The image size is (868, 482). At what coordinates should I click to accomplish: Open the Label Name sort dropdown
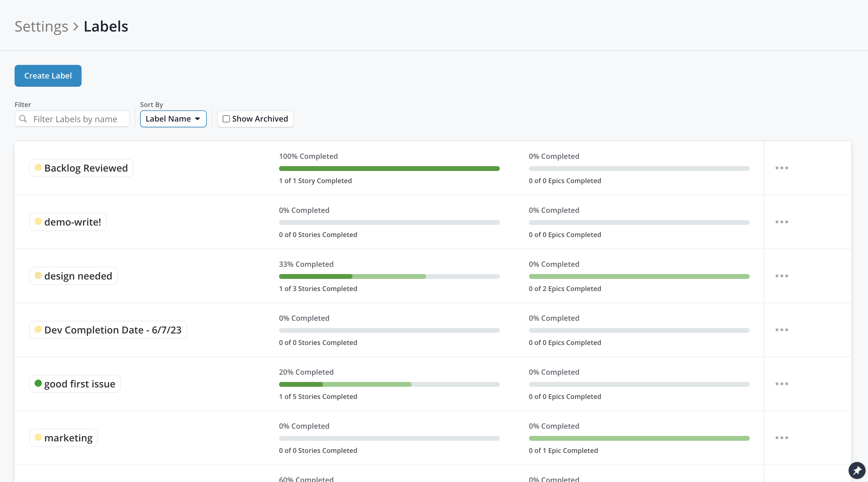[173, 119]
